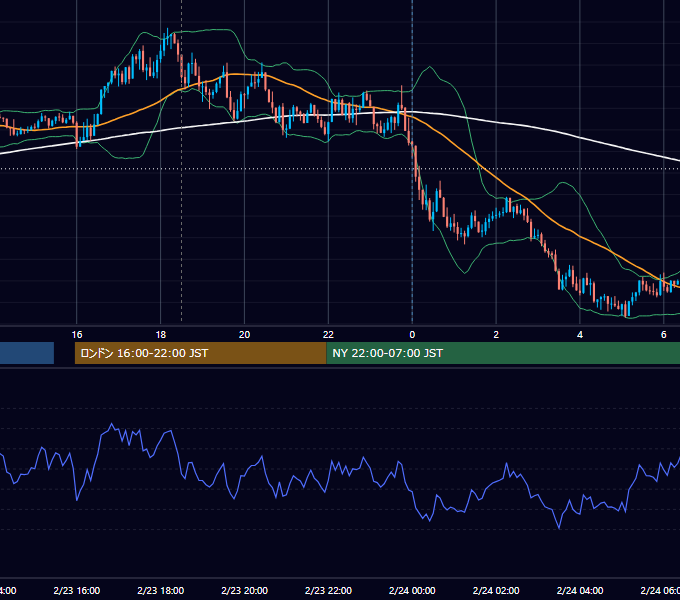Click the 2 label on upper time axis
Viewport: 680px width, 600px height.
coord(496,335)
